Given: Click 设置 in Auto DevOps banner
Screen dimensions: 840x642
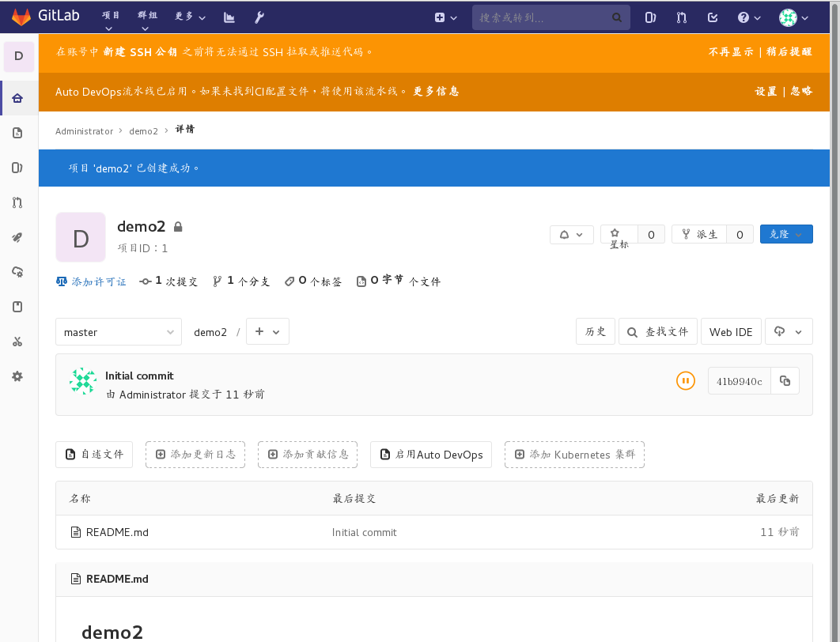Looking at the screenshot, I should (x=766, y=91).
